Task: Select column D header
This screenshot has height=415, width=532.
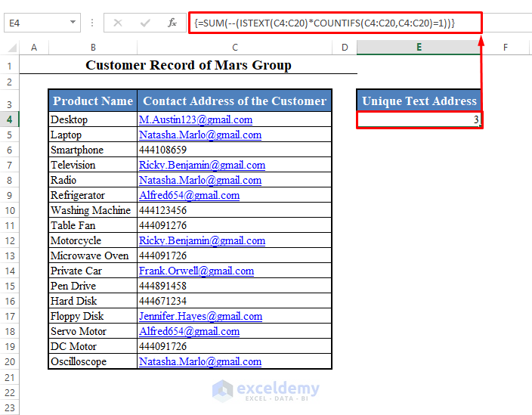Action: tap(345, 48)
